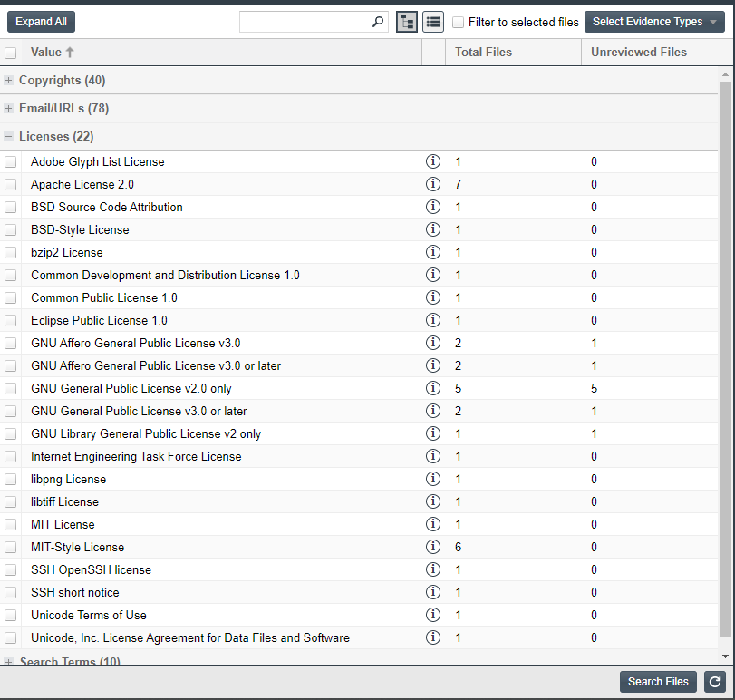
Task: Check the BSD-Style License checkbox
Action: (x=11, y=230)
